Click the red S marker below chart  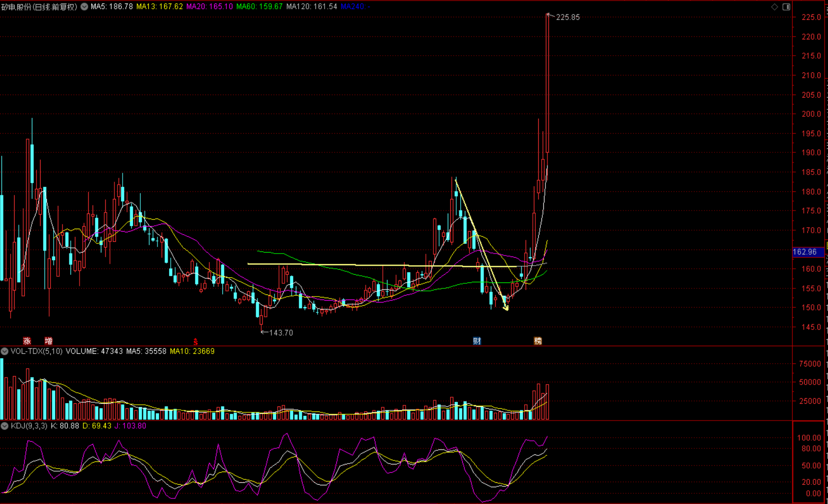pyautogui.click(x=195, y=342)
